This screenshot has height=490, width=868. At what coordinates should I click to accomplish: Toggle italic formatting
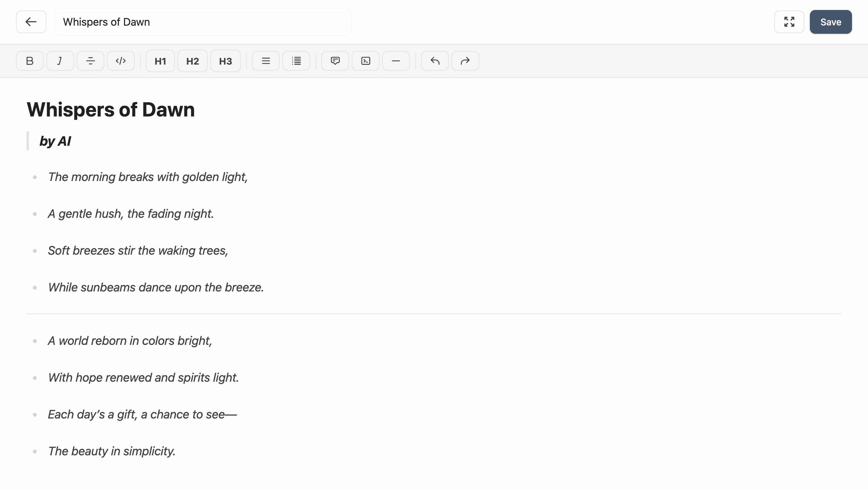point(60,61)
